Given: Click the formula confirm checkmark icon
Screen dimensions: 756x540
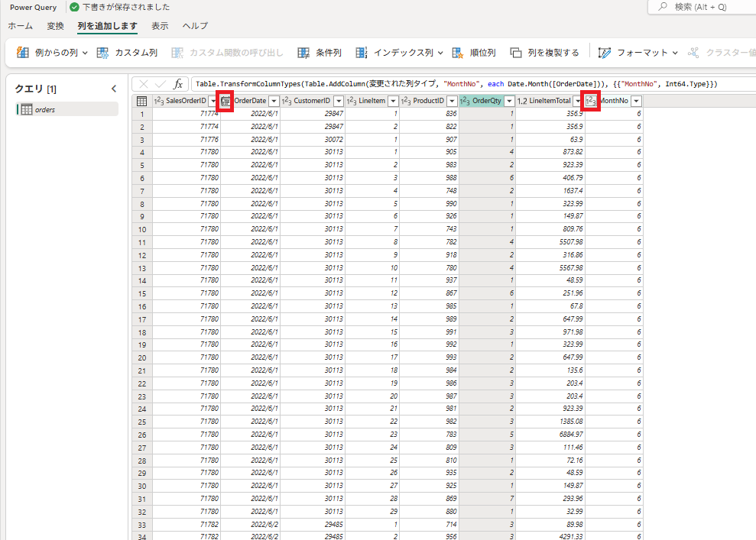Looking at the screenshot, I should (160, 84).
